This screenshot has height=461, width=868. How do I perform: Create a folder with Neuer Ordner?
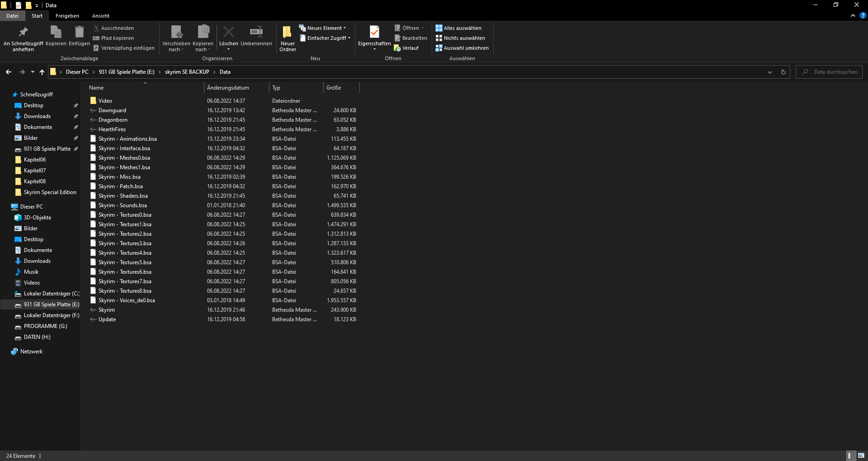point(288,38)
